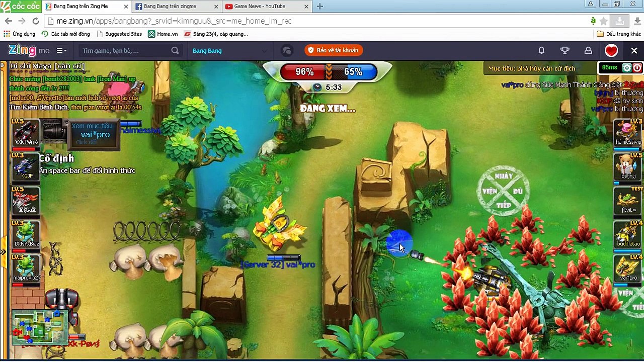Click the red power quit icon
Screen dimensions: 644x362
point(637,68)
